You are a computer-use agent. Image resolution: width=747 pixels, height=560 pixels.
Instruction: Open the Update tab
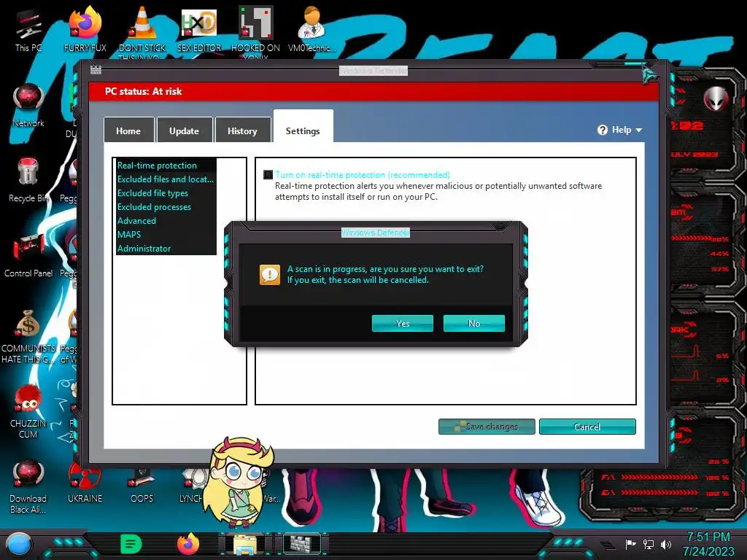tap(184, 130)
